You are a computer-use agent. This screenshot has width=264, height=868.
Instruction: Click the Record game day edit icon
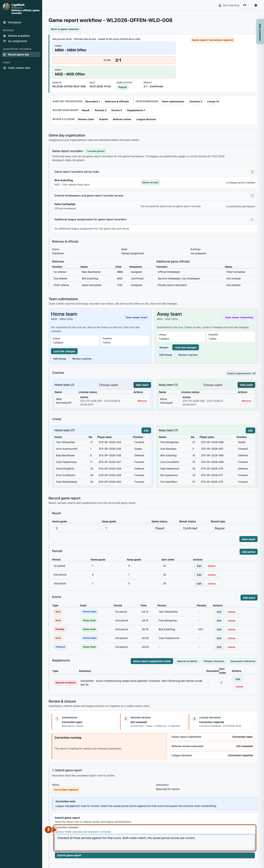point(4,55)
